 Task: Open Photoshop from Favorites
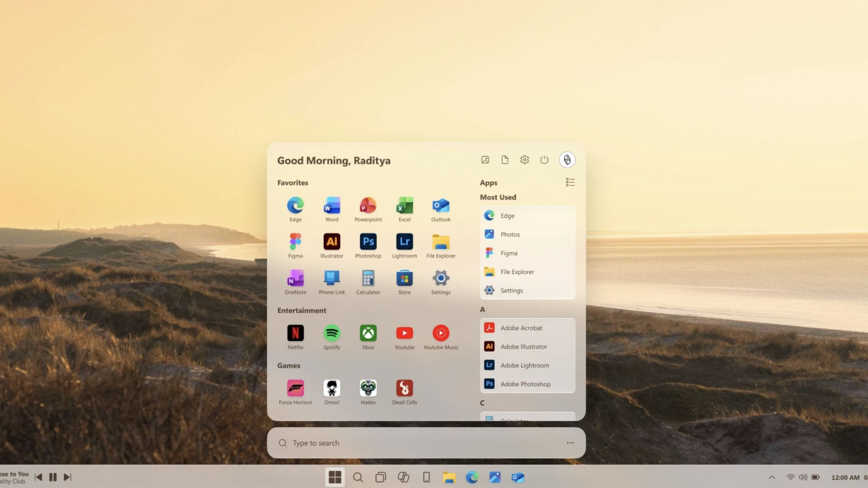pyautogui.click(x=368, y=242)
